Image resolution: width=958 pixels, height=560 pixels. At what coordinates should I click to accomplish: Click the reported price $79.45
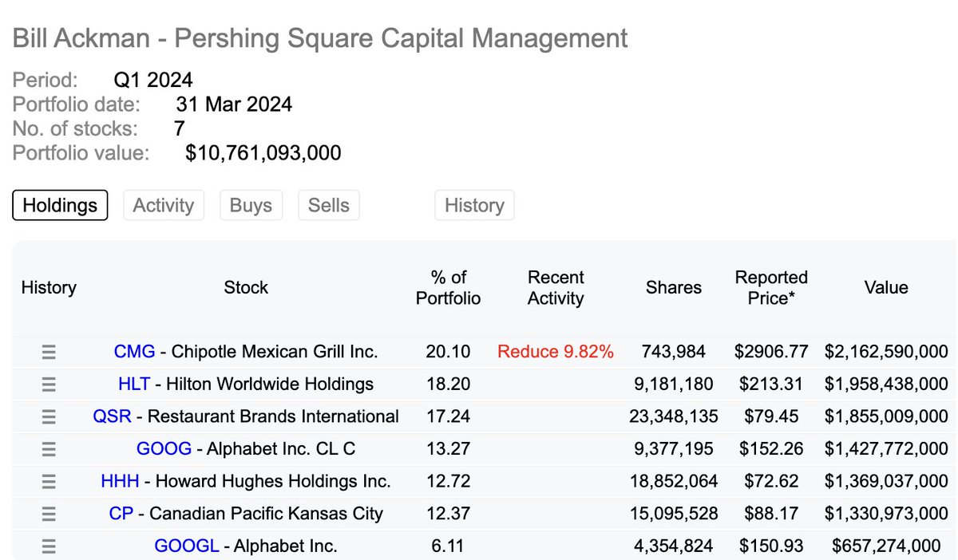pos(771,416)
